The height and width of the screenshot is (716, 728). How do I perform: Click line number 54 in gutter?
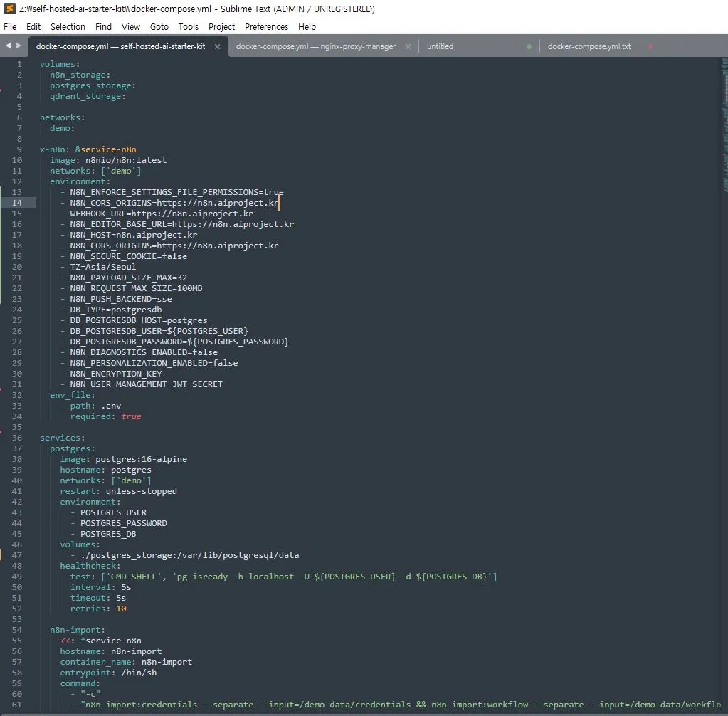16,630
